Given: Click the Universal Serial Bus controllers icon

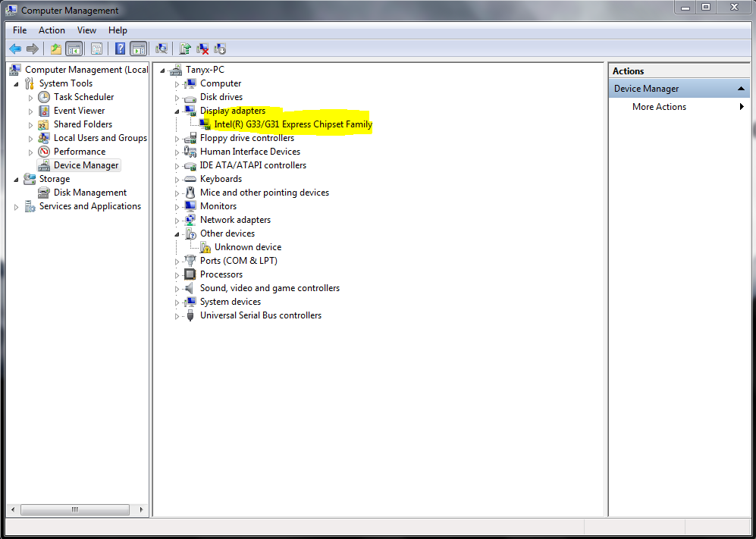Looking at the screenshot, I should pyautogui.click(x=190, y=315).
